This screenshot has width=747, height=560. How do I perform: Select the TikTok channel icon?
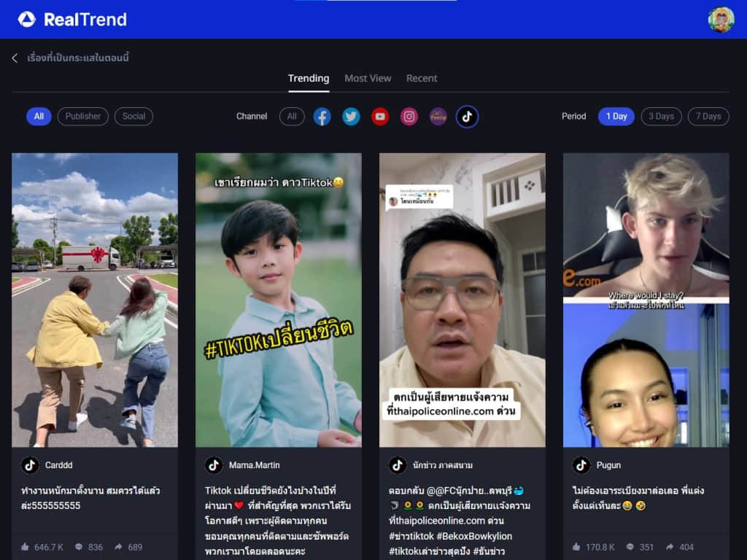(x=467, y=117)
